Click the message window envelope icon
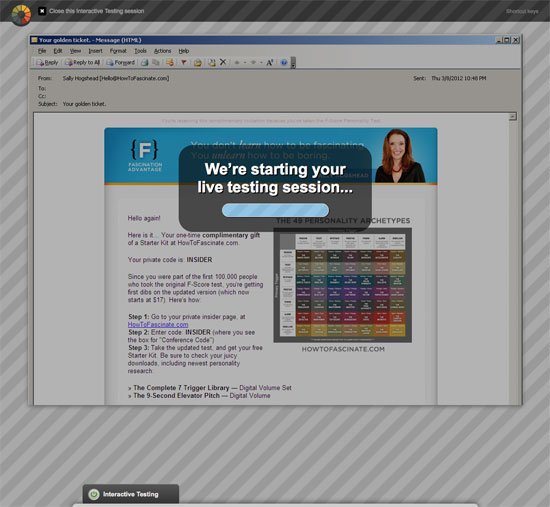 [x=34, y=40]
